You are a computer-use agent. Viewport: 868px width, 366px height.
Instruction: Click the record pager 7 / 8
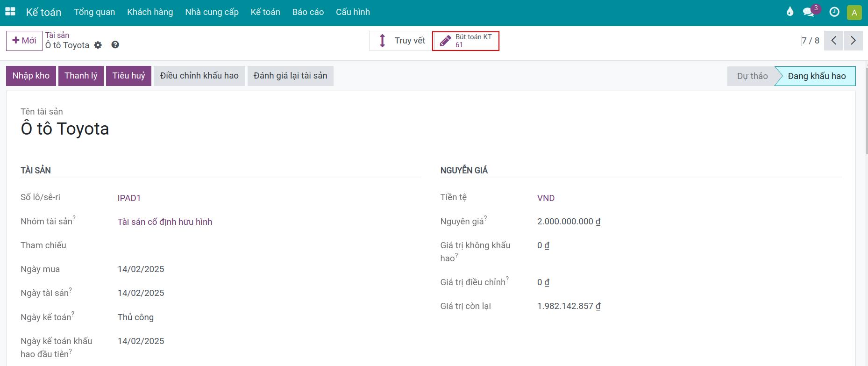click(811, 41)
